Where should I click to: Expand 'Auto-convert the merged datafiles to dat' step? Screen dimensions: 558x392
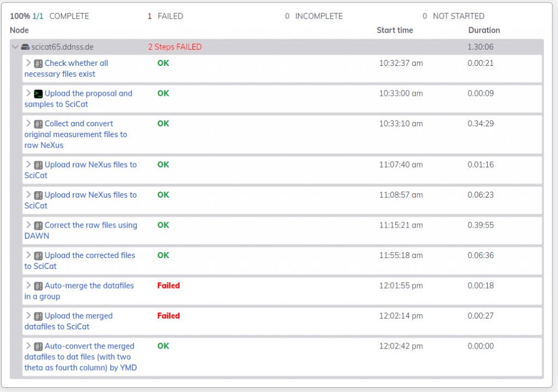point(28,346)
